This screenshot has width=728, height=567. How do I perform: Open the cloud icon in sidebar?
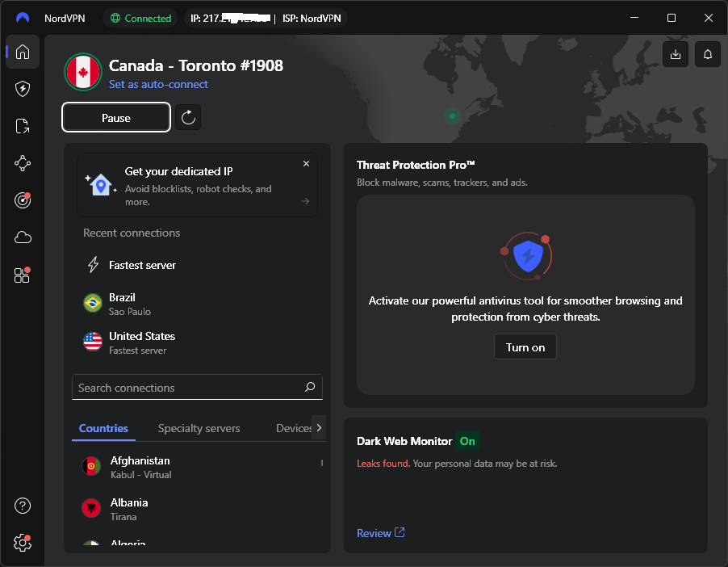[23, 237]
